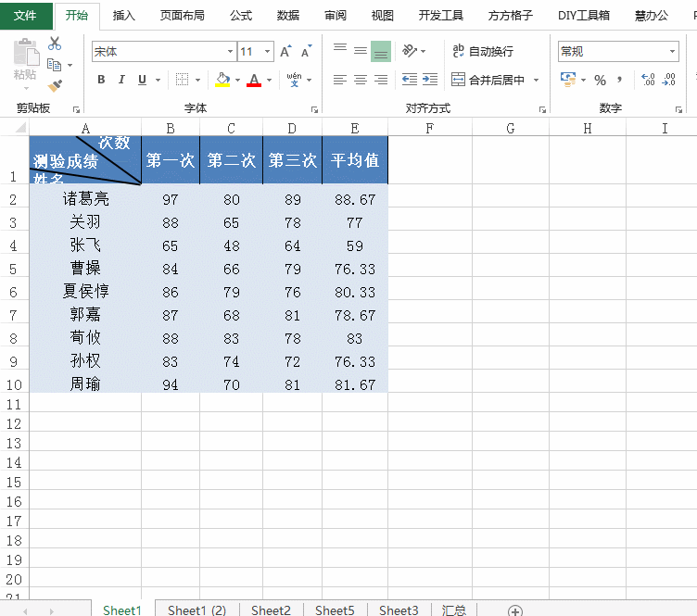The image size is (697, 616).
Task: Switch to Sheet2 worksheet
Action: click(x=271, y=610)
